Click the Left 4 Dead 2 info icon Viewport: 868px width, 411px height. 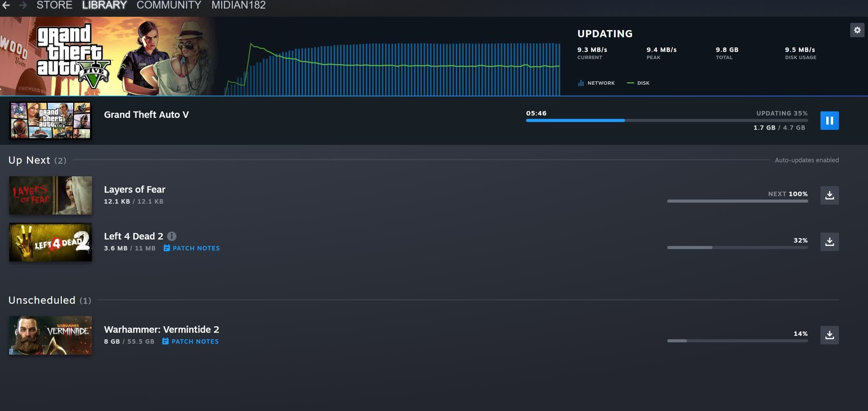172,236
